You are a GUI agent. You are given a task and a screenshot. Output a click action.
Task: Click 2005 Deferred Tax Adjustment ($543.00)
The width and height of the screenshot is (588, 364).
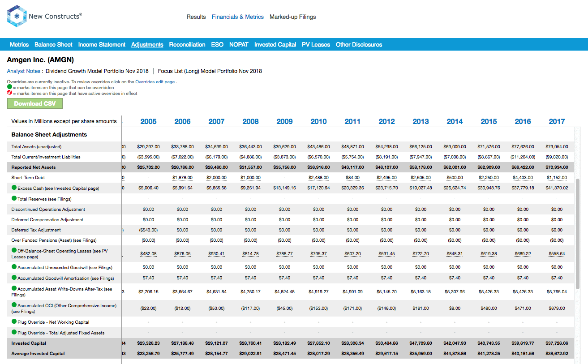[149, 230]
